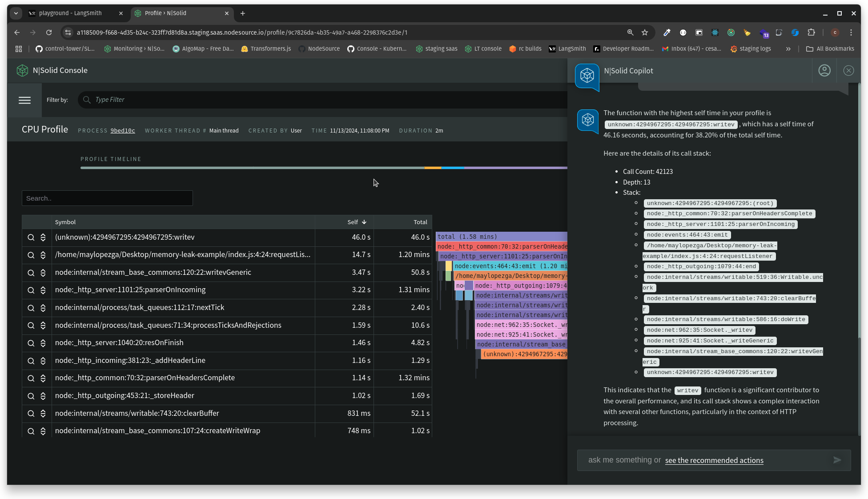Bookmark this page with star icon
The image size is (868, 499).
645,32
